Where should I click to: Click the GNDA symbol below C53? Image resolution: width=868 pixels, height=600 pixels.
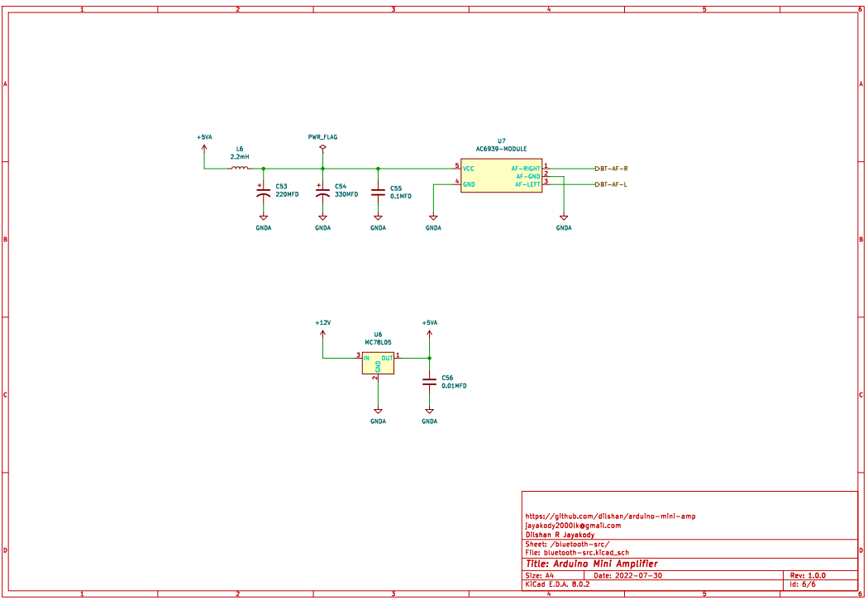click(x=264, y=217)
